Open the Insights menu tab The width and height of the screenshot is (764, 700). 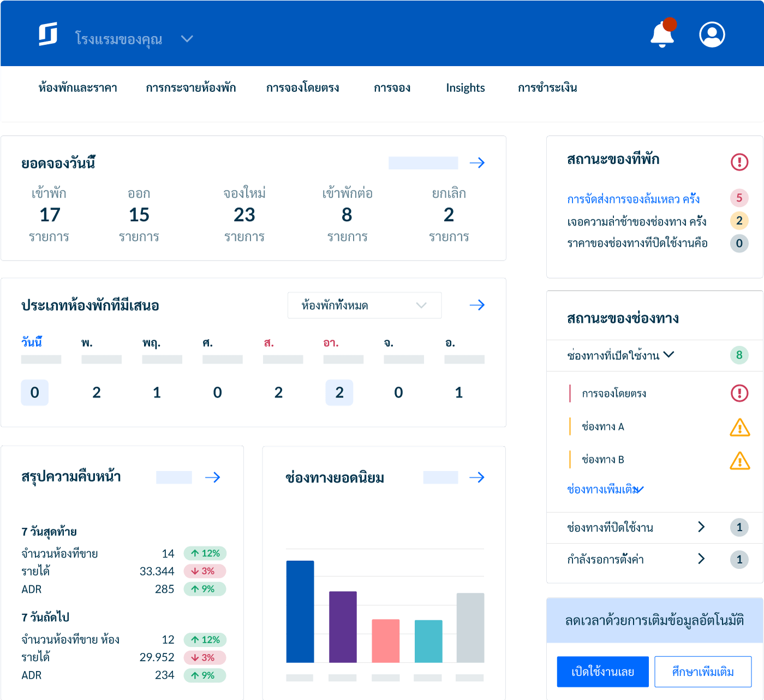pyautogui.click(x=465, y=88)
